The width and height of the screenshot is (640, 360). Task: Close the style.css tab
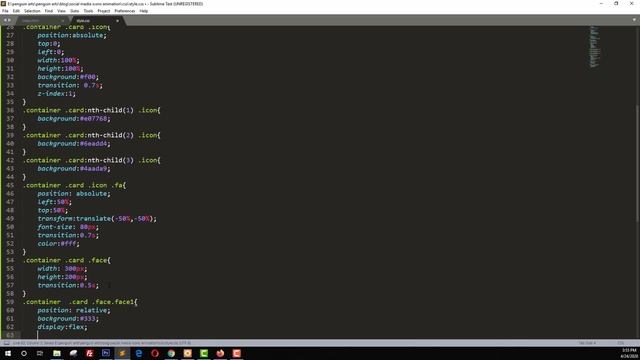[x=118, y=20]
